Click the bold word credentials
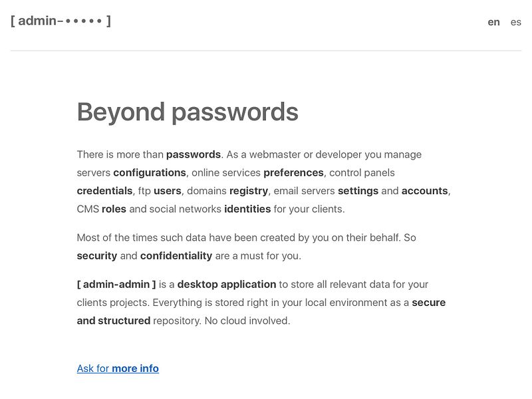Viewport: 532px width, 399px height. coord(104,191)
